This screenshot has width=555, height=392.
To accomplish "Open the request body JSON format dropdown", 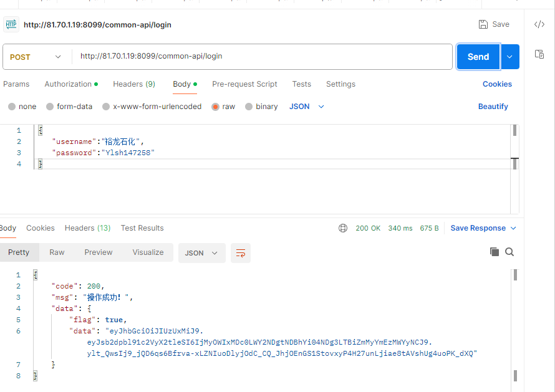I will pyautogui.click(x=307, y=107).
